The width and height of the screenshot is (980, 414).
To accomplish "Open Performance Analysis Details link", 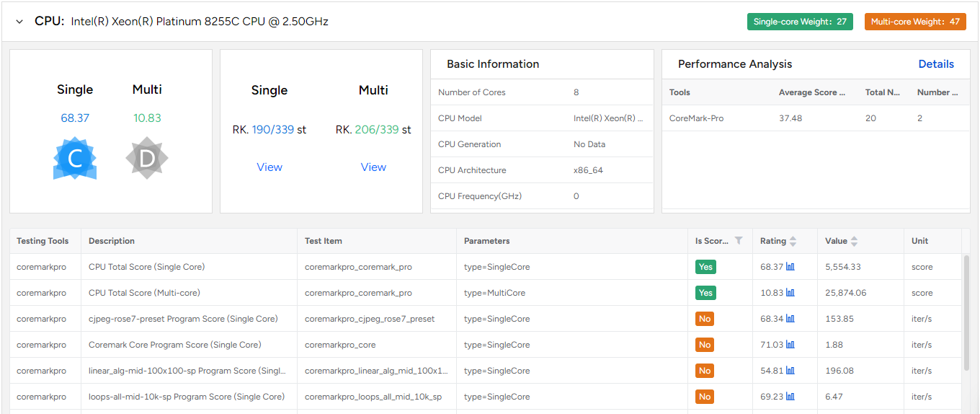I will point(936,64).
